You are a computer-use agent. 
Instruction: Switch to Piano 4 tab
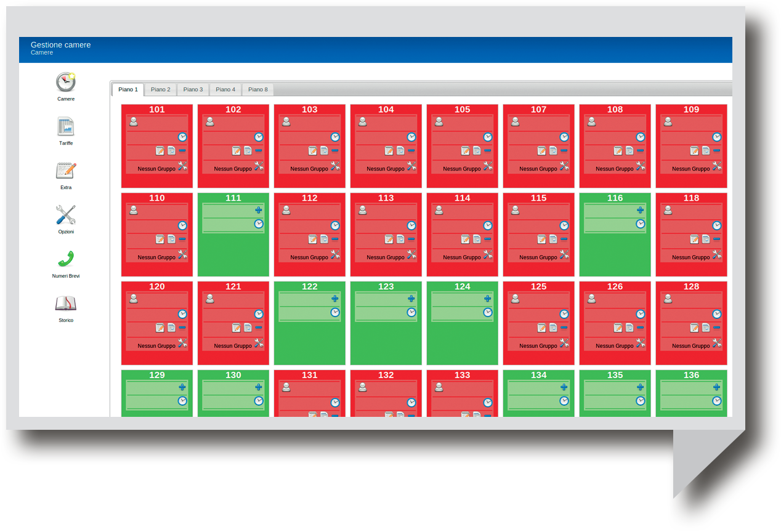point(225,90)
